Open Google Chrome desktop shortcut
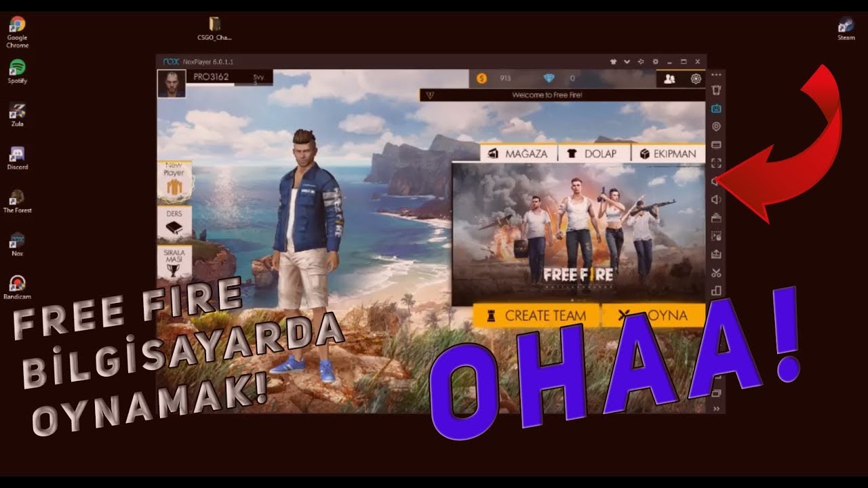This screenshot has width=868, height=488. point(18,32)
